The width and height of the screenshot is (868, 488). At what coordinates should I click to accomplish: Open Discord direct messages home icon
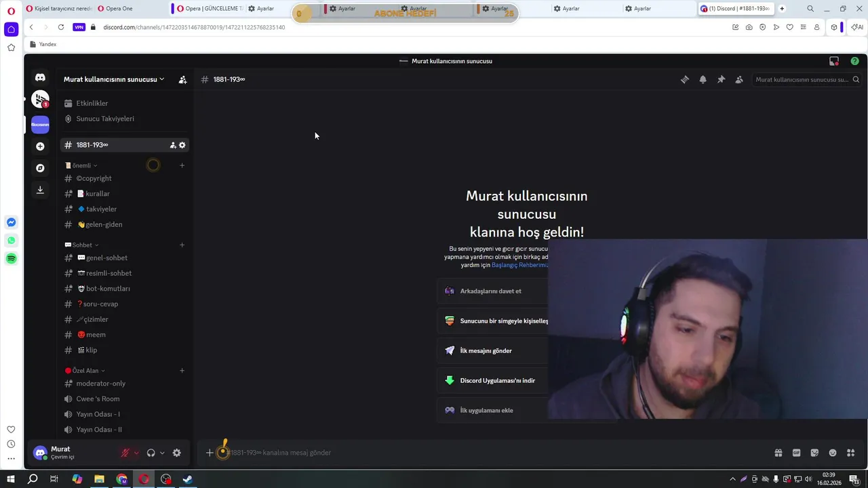click(x=40, y=78)
